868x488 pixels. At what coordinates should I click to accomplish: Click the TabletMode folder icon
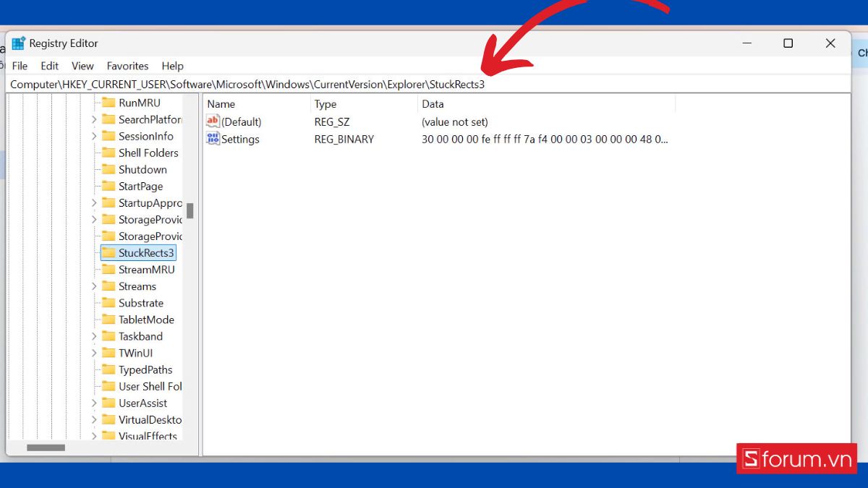[x=109, y=320]
